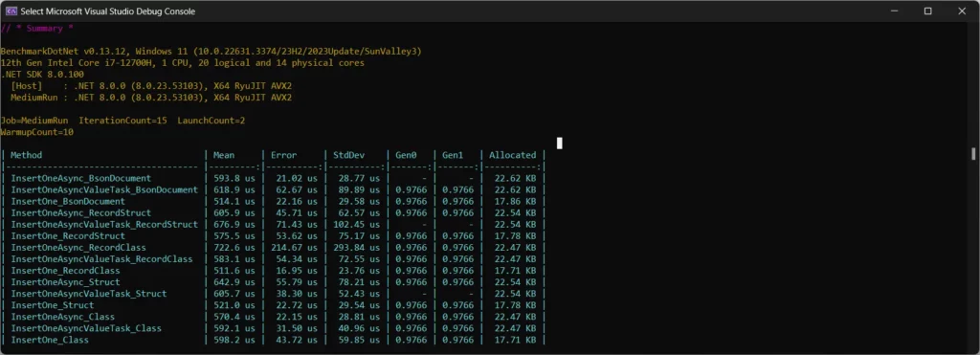Click the window title 'Select Microsoft Visual Studio Debug Console'
The image size is (980, 355).
click(107, 11)
